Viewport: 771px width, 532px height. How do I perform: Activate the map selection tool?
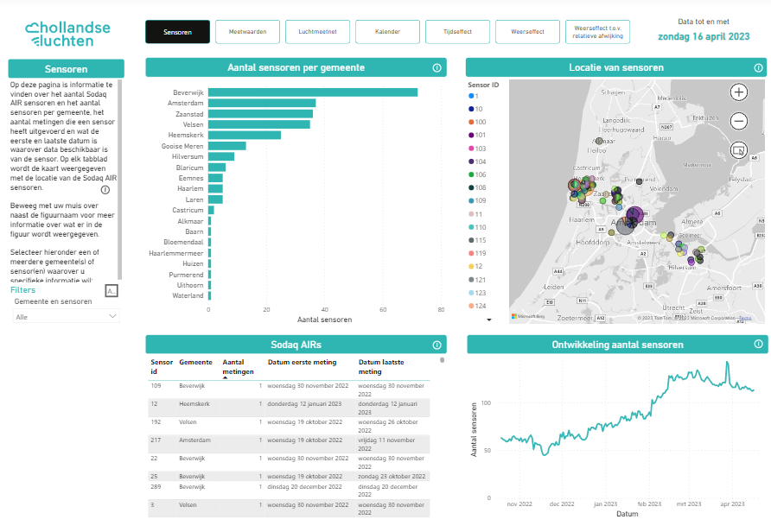click(x=738, y=150)
